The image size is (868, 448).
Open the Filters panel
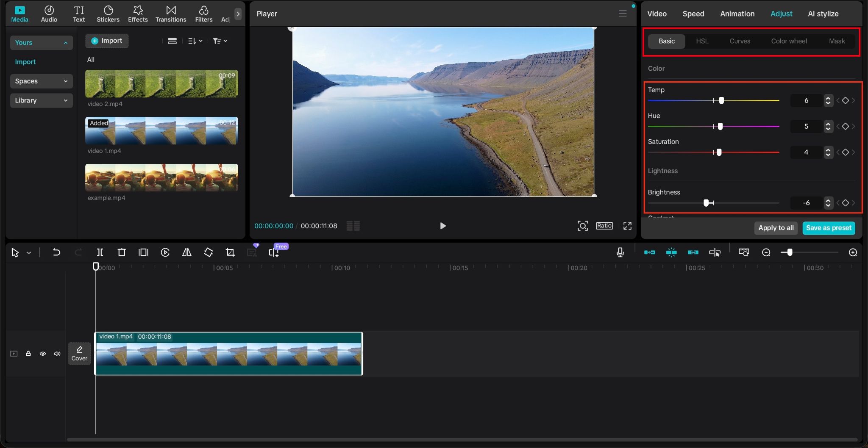(x=204, y=14)
